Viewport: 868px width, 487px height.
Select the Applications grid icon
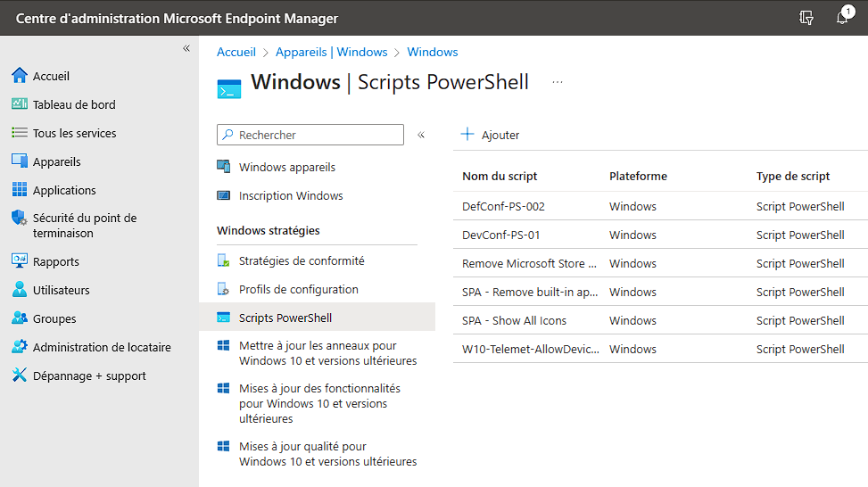[x=20, y=190]
